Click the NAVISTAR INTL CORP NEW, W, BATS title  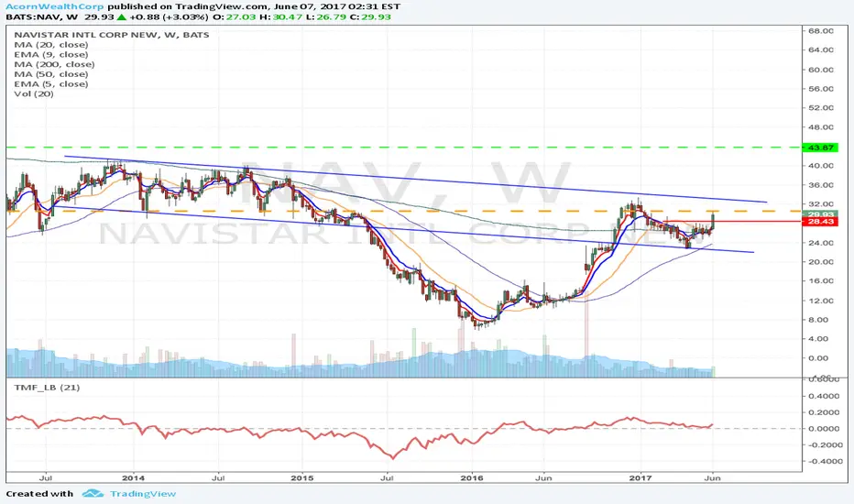pos(112,35)
